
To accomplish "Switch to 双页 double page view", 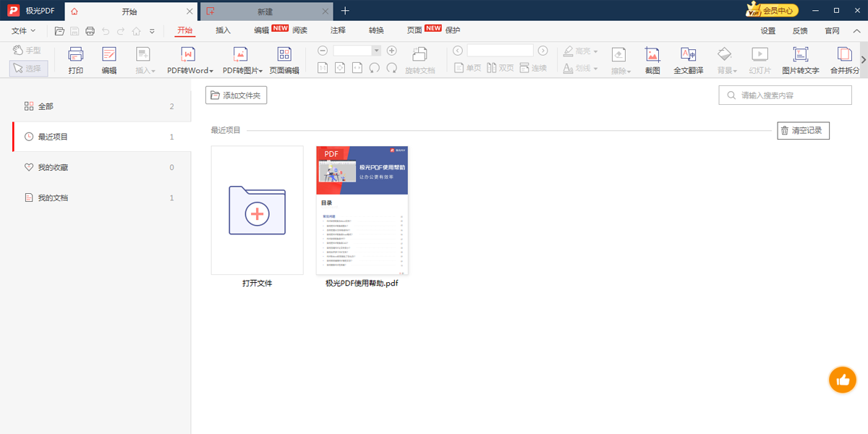I will (x=501, y=68).
